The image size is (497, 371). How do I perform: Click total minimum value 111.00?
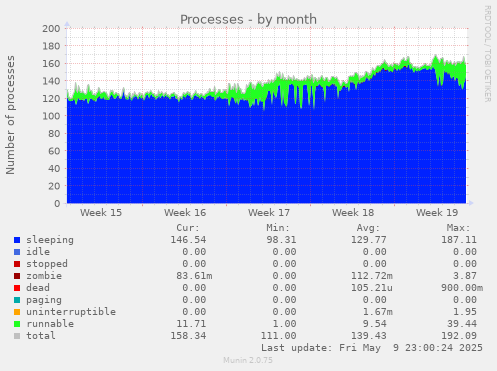tap(278, 336)
